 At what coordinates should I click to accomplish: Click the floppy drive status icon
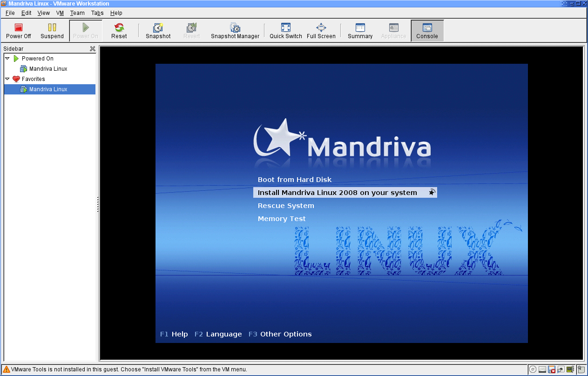(552, 369)
